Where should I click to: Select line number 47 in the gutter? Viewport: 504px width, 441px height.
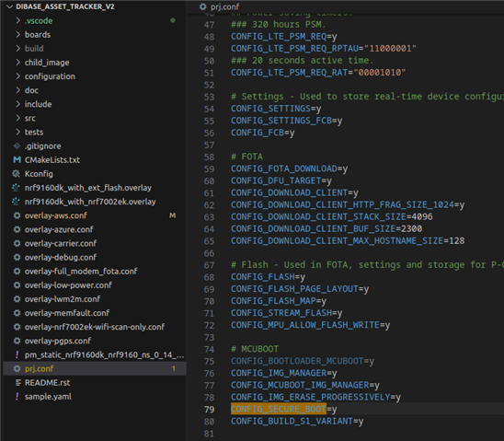pyautogui.click(x=209, y=25)
